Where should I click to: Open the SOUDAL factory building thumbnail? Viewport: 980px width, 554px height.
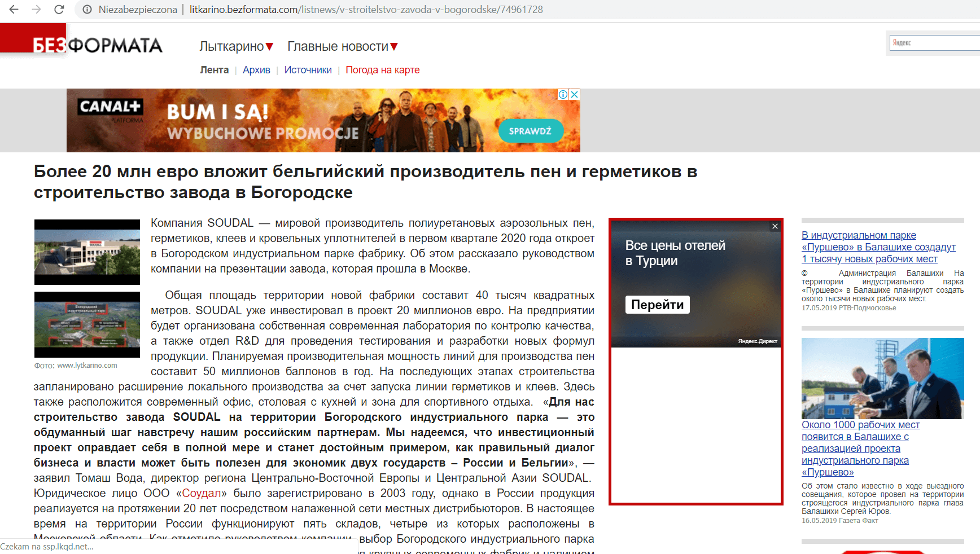[x=87, y=252]
